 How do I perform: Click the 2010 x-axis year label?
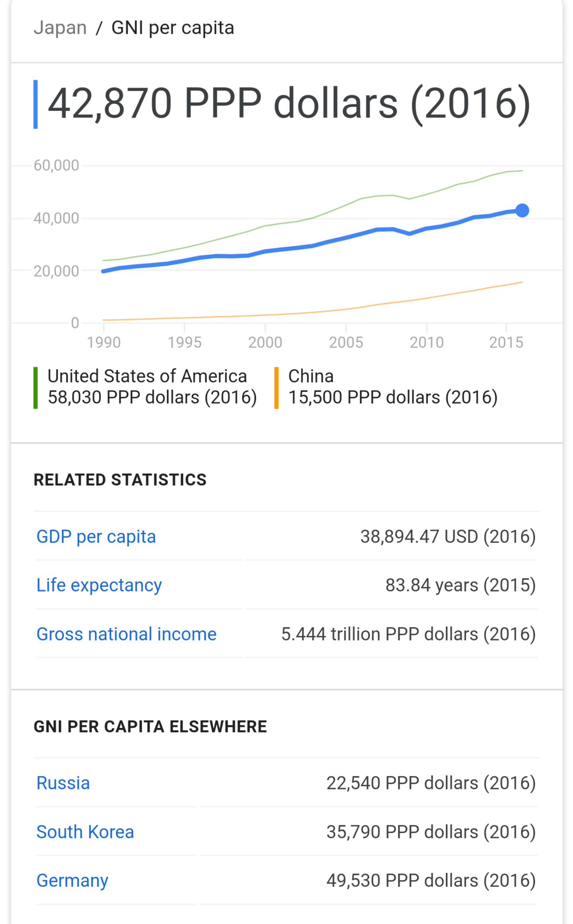427,342
